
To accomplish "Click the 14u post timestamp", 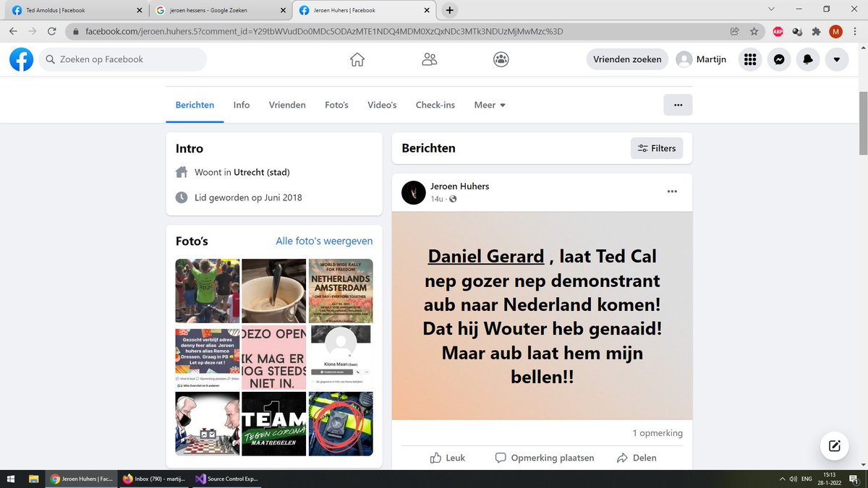I will (x=437, y=199).
